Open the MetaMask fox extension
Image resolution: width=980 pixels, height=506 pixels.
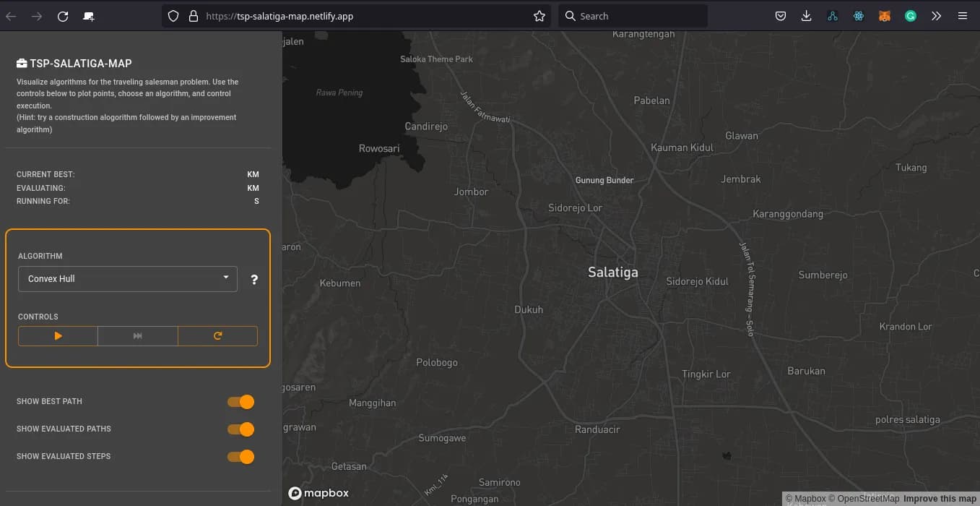[x=884, y=16]
